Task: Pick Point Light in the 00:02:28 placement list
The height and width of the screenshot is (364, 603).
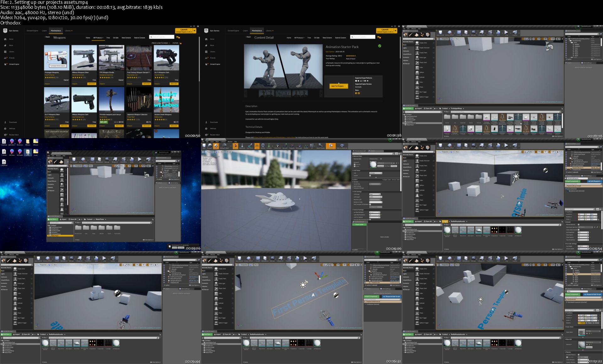Action: pos(424,58)
